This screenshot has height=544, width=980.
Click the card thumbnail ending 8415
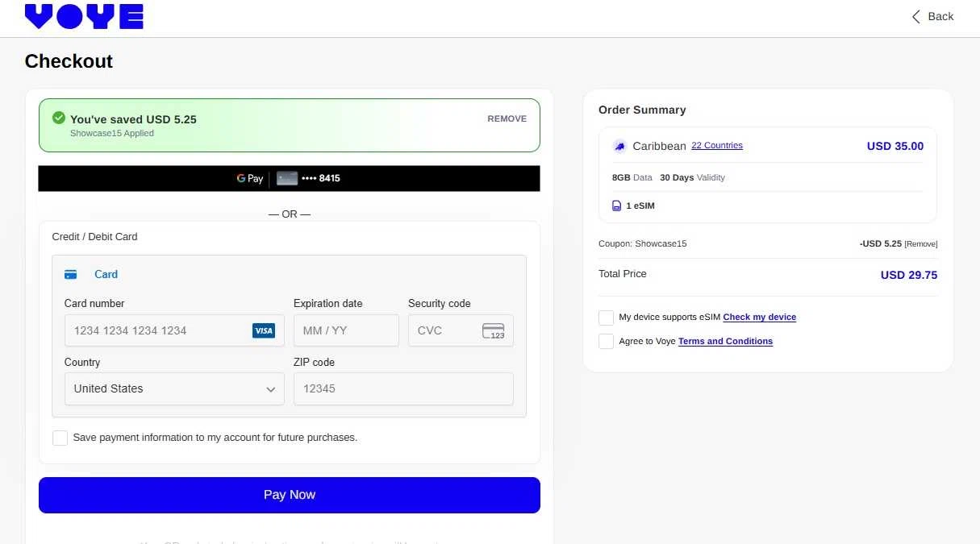(x=287, y=178)
